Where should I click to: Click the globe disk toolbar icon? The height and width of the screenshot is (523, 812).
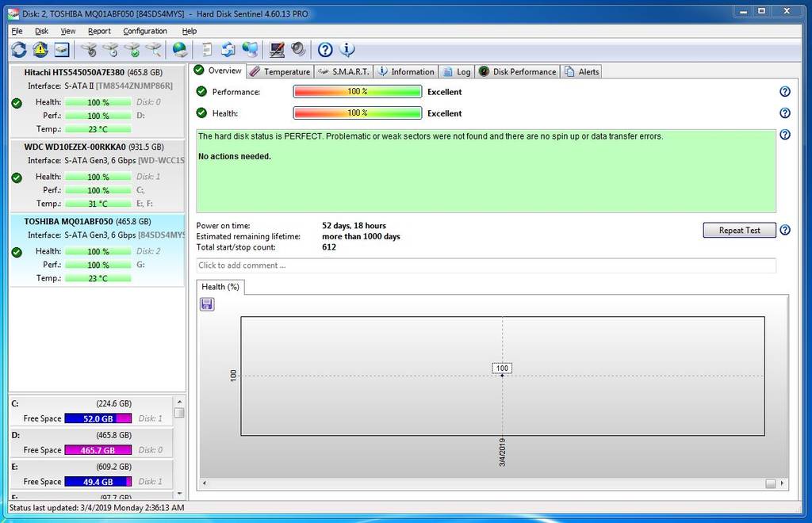point(180,50)
